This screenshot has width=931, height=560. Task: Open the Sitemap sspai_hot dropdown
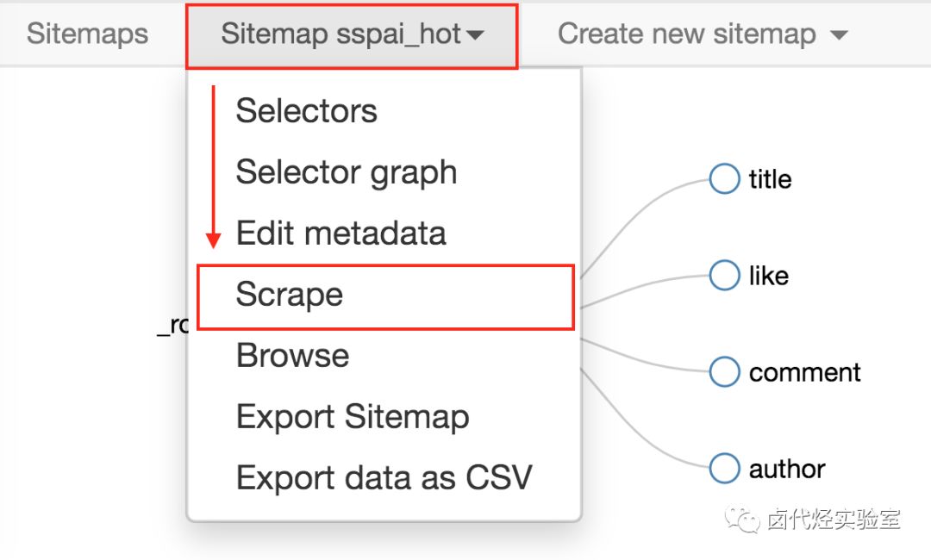[352, 34]
